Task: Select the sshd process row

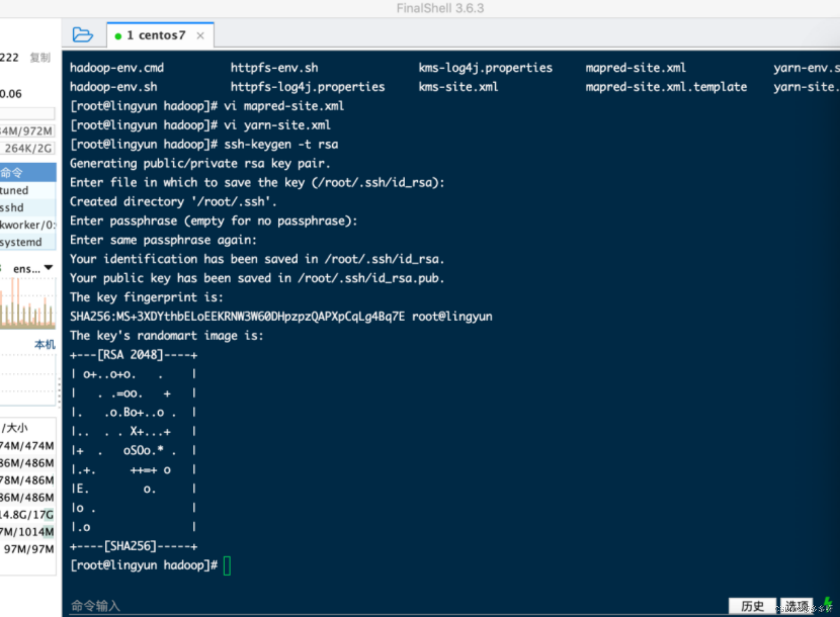Action: click(28, 207)
